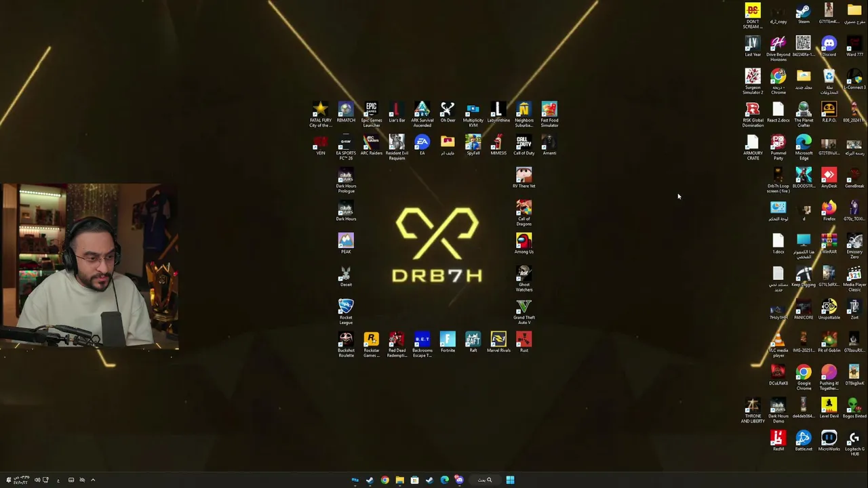
Task: Select Red Dead Redemption icon
Action: [397, 344]
